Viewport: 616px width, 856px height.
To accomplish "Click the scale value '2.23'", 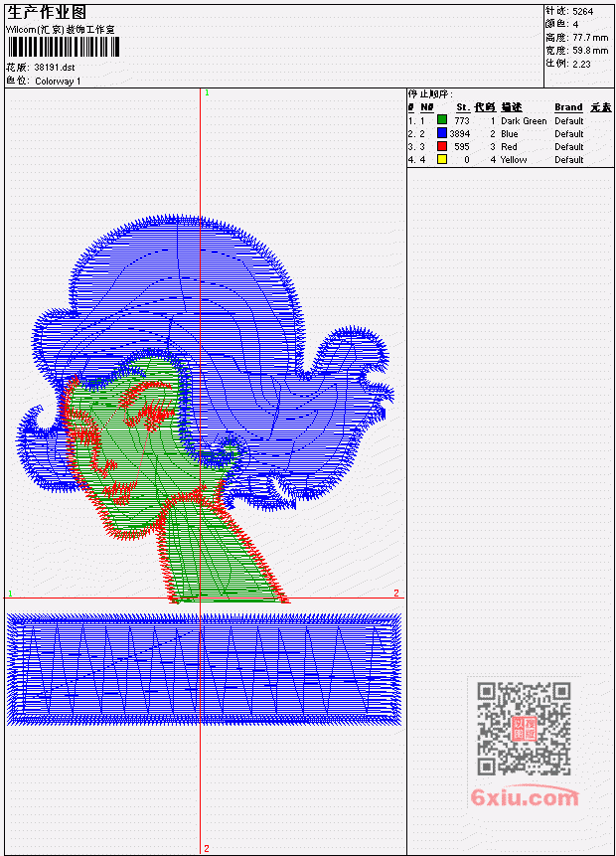I will (x=581, y=64).
